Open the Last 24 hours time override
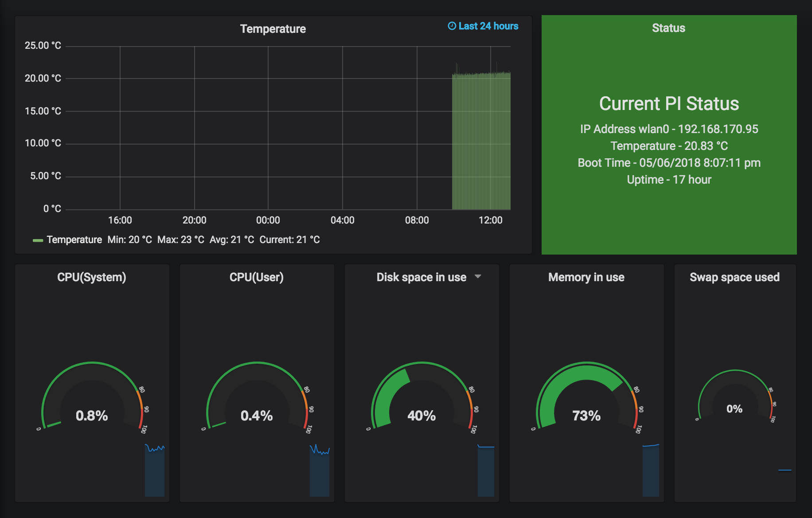Viewport: 812px width, 518px height. coord(483,26)
